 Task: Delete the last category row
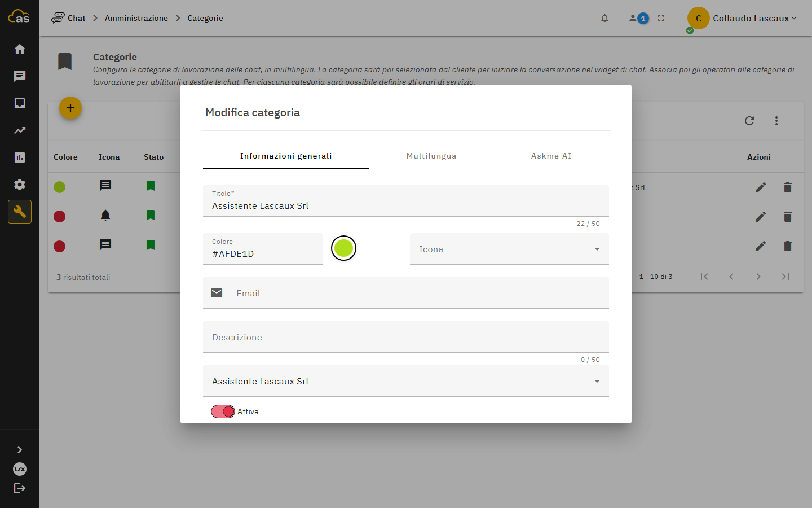pyautogui.click(x=788, y=246)
